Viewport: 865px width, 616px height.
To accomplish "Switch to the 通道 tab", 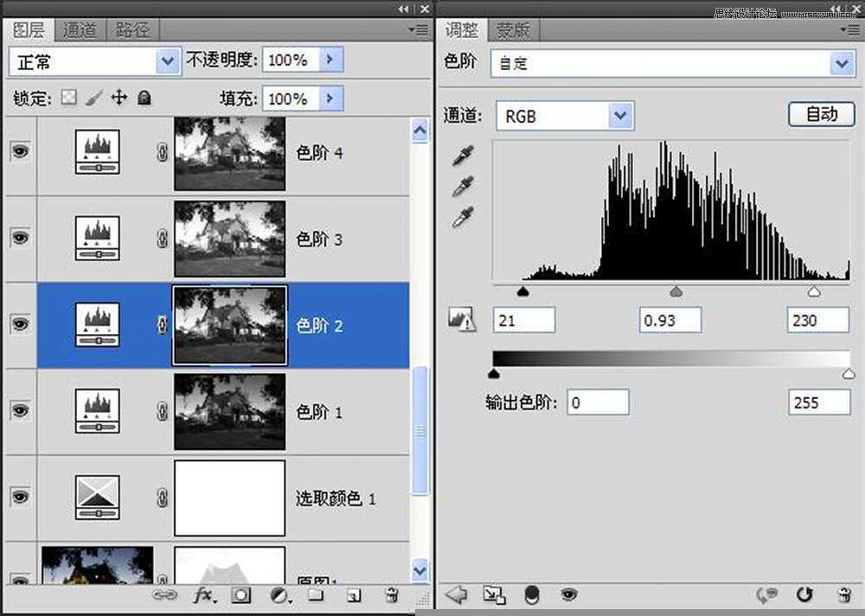I will click(x=80, y=30).
